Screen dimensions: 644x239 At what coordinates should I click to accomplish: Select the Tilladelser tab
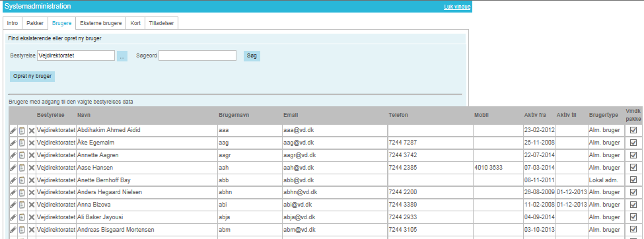(161, 23)
